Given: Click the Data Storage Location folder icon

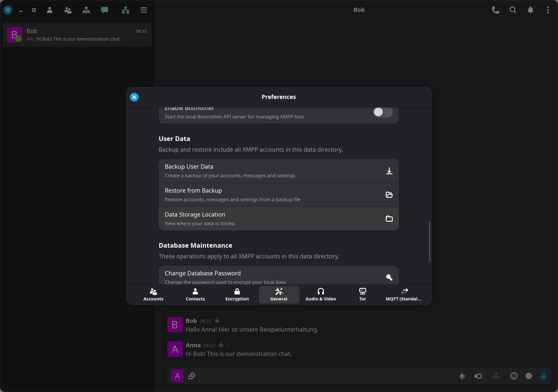Looking at the screenshot, I should 389,219.
